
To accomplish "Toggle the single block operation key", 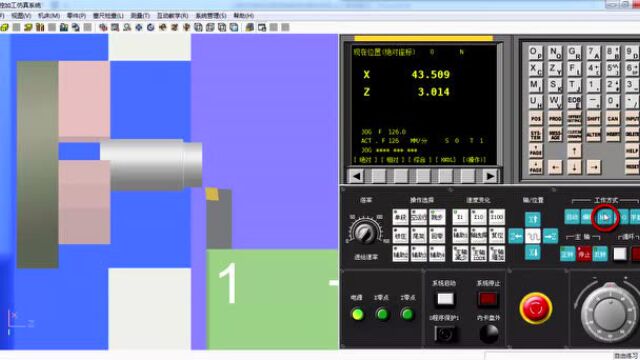I will [400, 217].
